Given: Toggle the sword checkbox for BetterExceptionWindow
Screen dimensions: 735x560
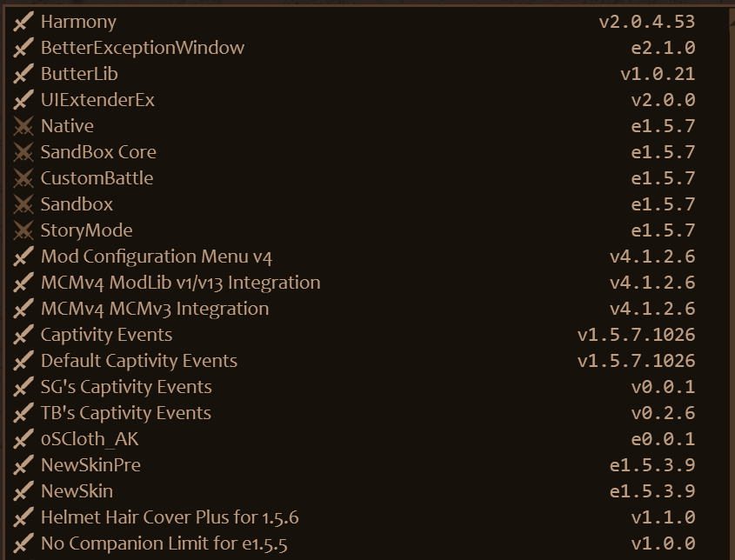Looking at the screenshot, I should point(23,48).
